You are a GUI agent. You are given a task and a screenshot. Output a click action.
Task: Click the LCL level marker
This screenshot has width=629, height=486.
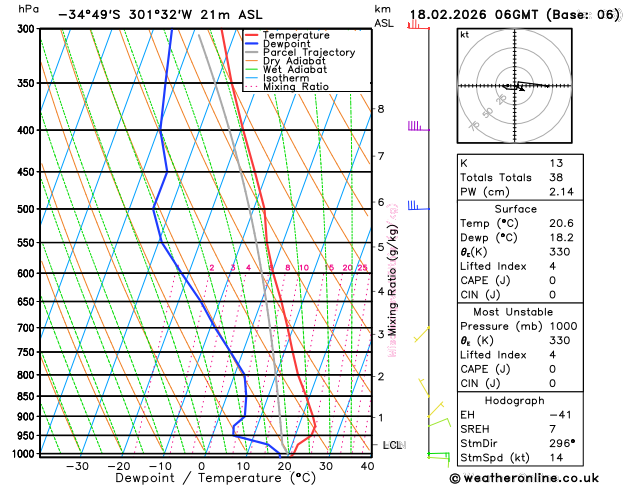click(x=394, y=445)
